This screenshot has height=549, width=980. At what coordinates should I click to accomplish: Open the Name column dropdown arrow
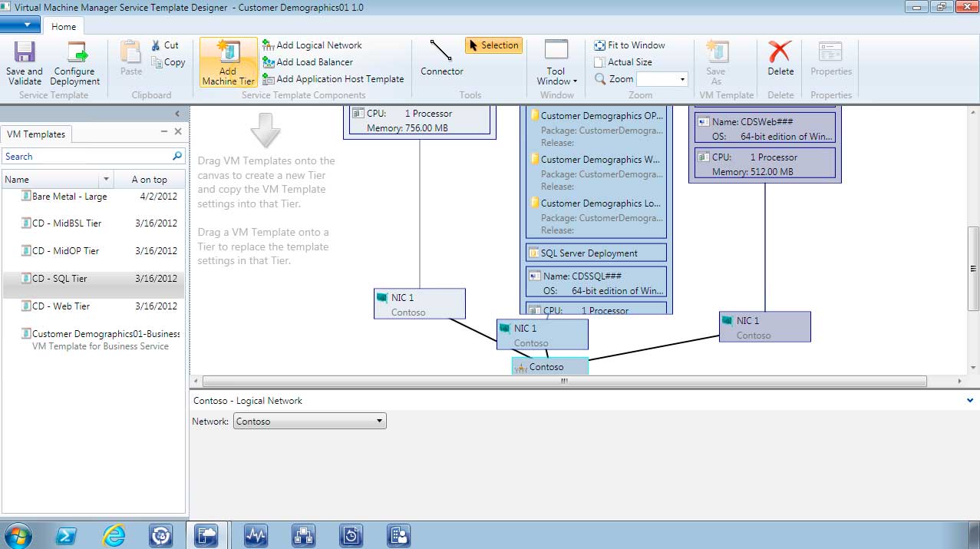tap(107, 180)
